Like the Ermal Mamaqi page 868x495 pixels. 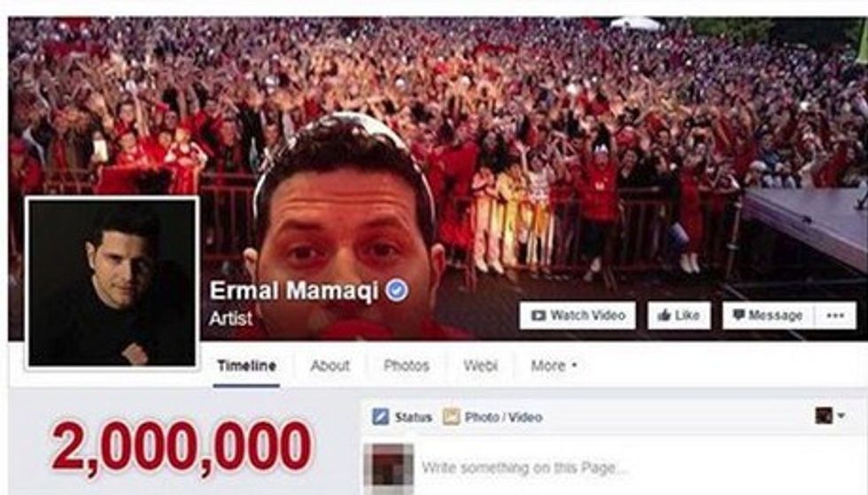[679, 315]
